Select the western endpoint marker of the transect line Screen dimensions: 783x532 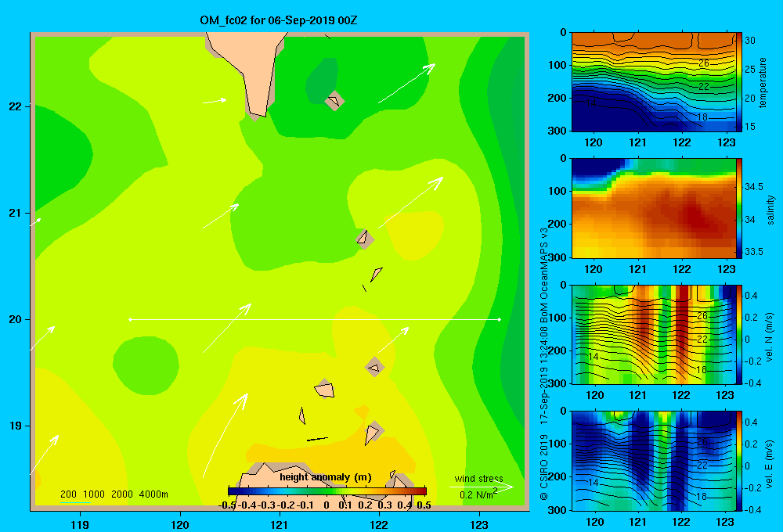[x=130, y=319]
